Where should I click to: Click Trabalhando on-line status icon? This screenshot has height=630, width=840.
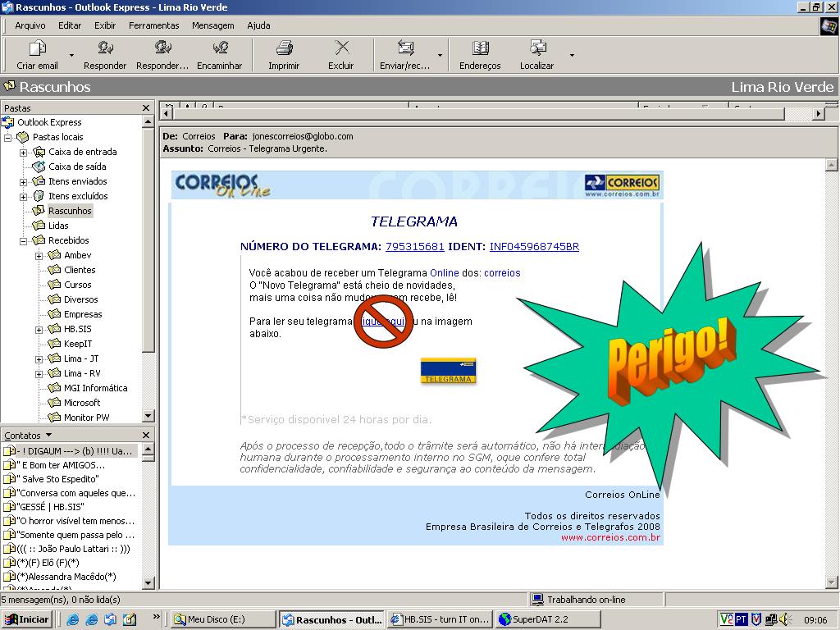pos(536,600)
